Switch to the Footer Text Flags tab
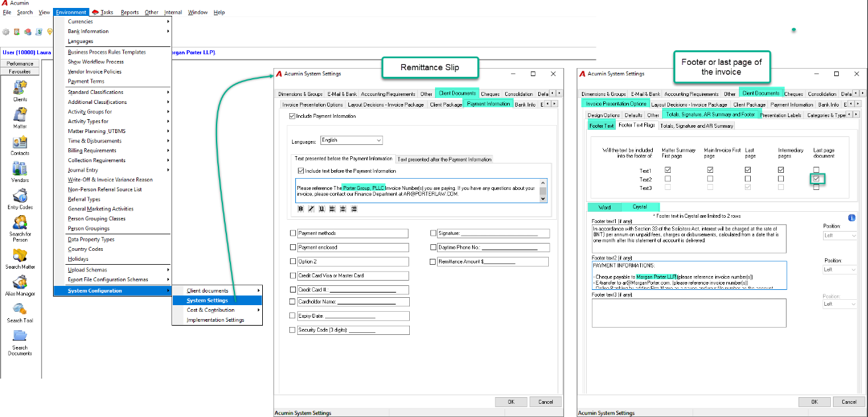Viewport: 868px width, 417px height. pyautogui.click(x=636, y=125)
